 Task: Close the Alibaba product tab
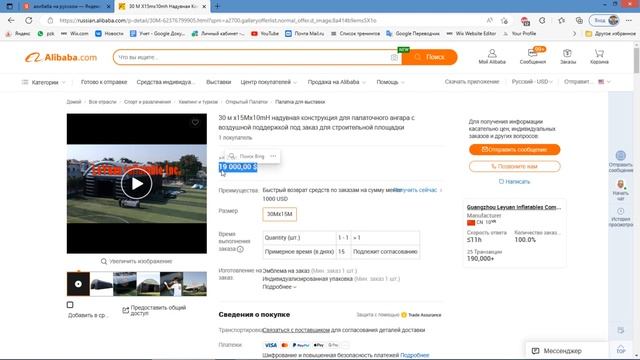pyautogui.click(x=204, y=7)
